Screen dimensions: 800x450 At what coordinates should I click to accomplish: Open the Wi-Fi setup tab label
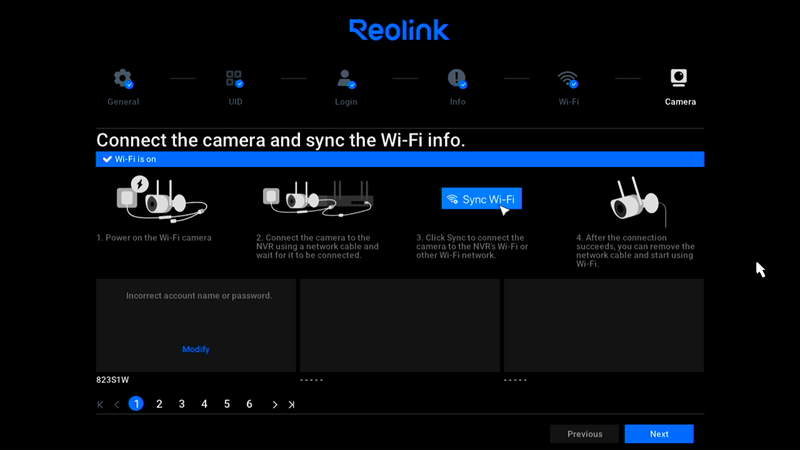[x=568, y=102]
